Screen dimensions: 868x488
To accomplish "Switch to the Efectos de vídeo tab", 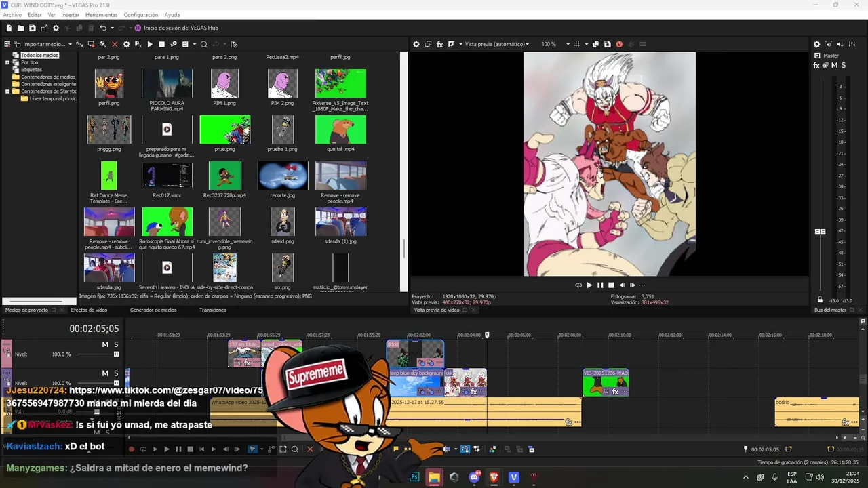I will [x=89, y=310].
